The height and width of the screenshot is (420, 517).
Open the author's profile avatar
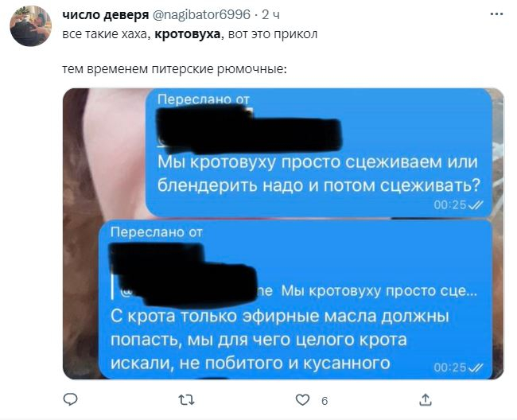pyautogui.click(x=31, y=25)
